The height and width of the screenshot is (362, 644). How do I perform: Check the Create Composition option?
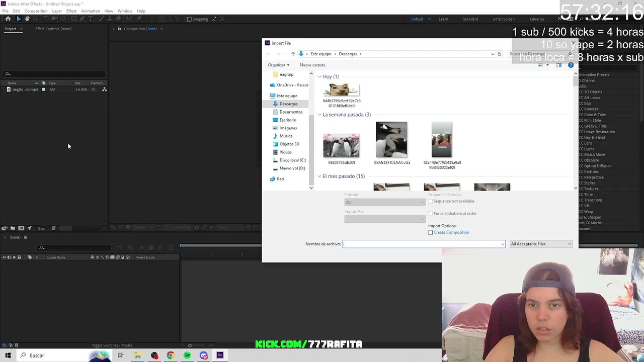(430, 232)
